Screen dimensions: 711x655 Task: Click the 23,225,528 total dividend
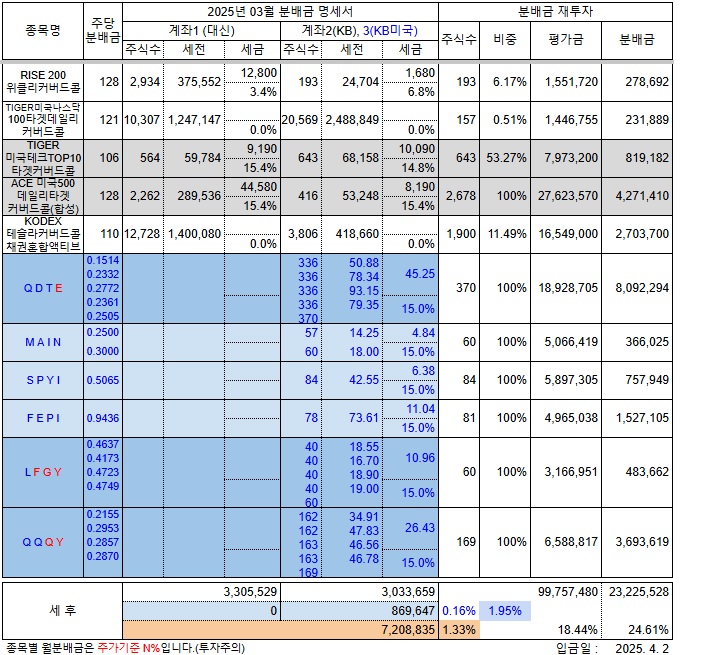(638, 592)
